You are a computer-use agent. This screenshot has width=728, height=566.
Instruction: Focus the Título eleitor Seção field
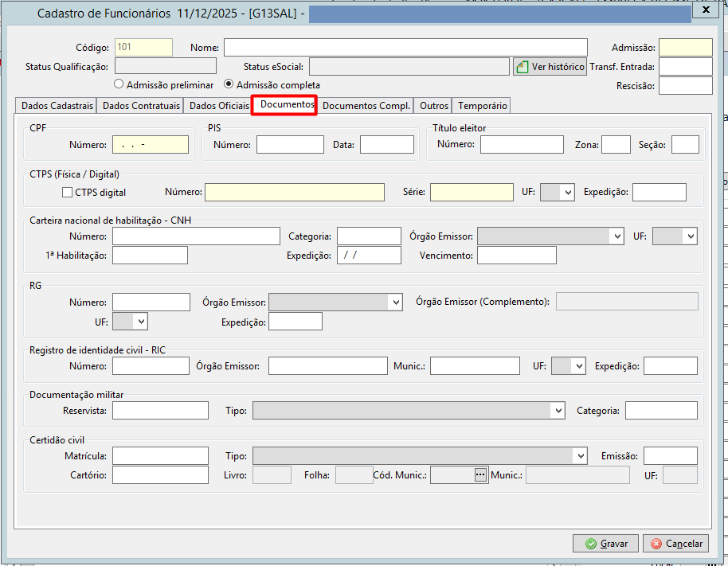(x=685, y=144)
